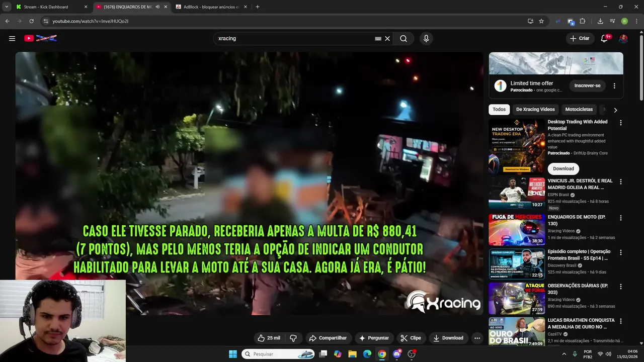Run search with magnifier button
The width and height of the screenshot is (644, 362).
(x=404, y=38)
